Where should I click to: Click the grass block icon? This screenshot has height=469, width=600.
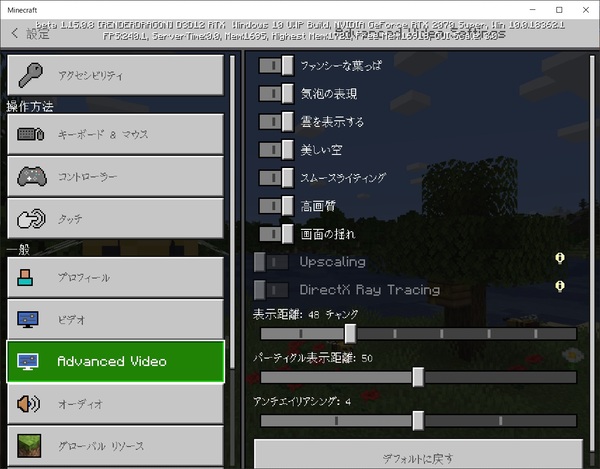coord(29,446)
